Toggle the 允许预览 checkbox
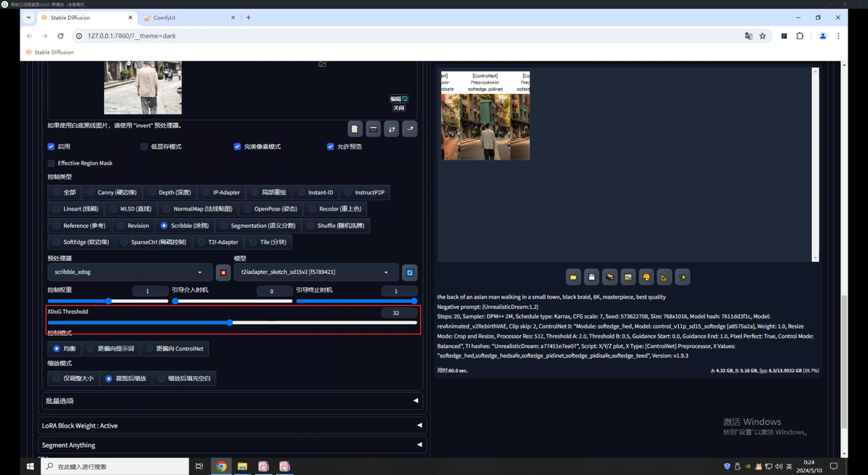The image size is (868, 475). click(331, 146)
